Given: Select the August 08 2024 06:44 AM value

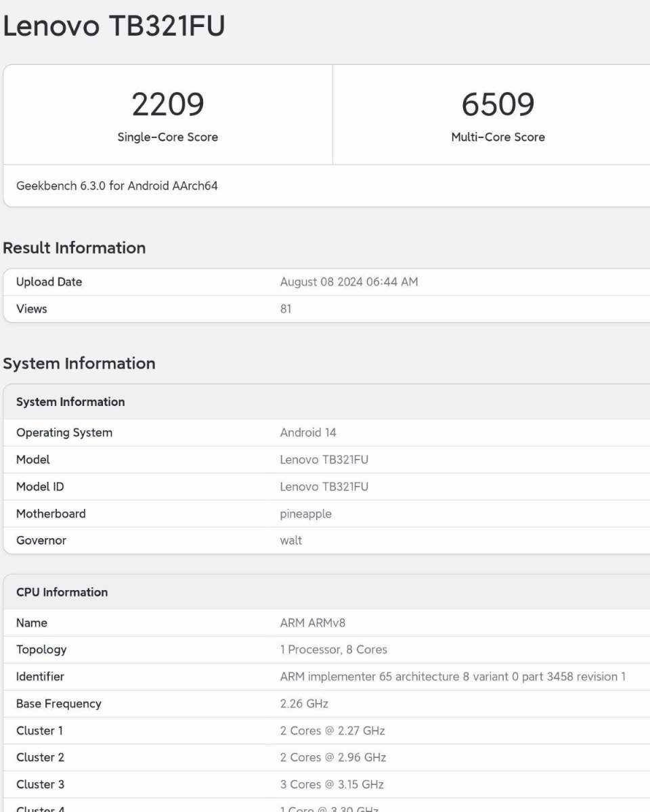Looking at the screenshot, I should click(x=349, y=282).
